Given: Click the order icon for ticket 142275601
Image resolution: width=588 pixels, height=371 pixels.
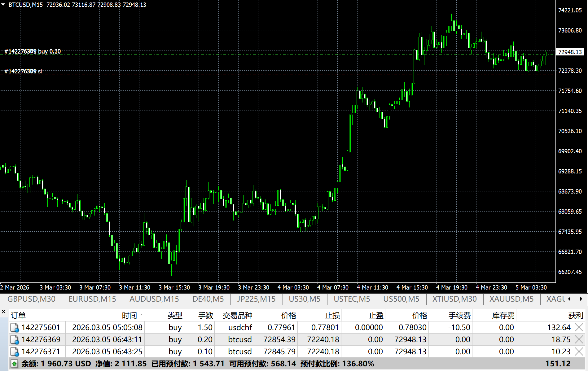Looking at the screenshot, I should (15, 328).
